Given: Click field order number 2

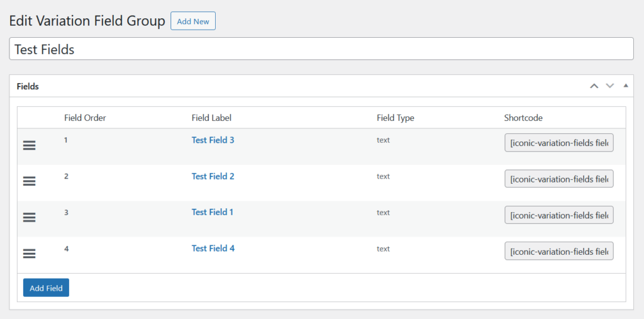Looking at the screenshot, I should pyautogui.click(x=66, y=176).
